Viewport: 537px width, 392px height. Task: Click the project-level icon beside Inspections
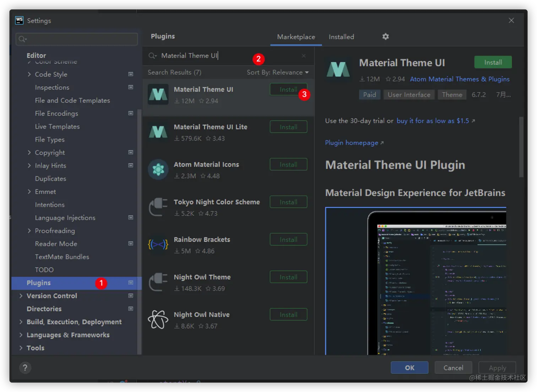coord(131,87)
